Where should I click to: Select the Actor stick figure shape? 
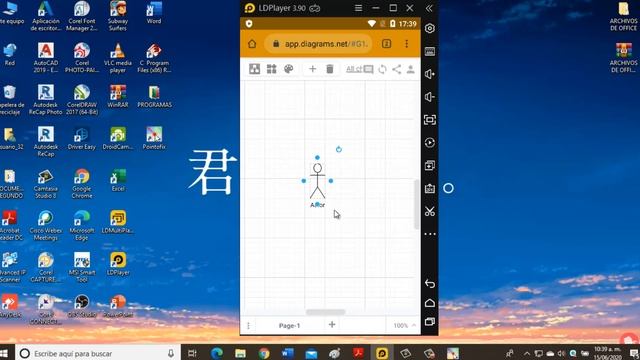click(317, 181)
